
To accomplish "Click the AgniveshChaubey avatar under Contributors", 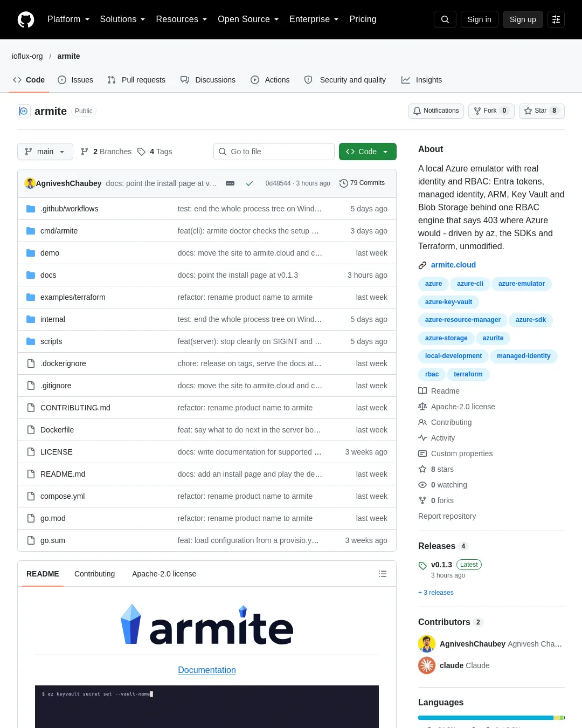I will (x=427, y=644).
